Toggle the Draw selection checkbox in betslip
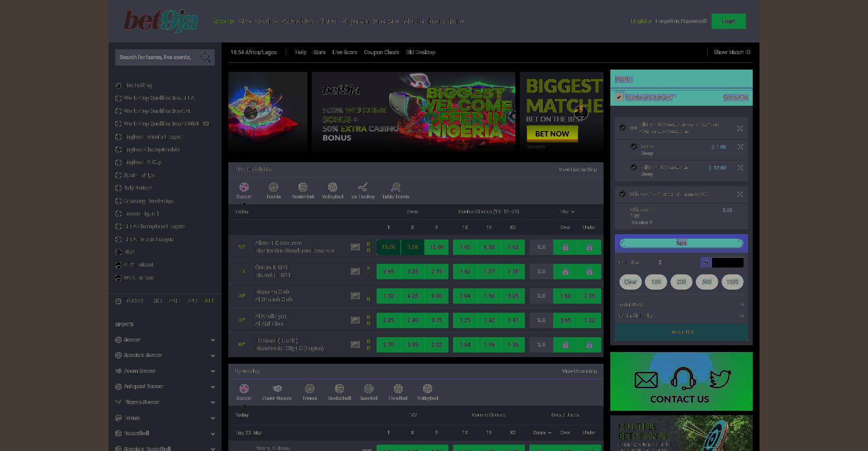Viewport: 868px width, 451px height. coord(633,146)
